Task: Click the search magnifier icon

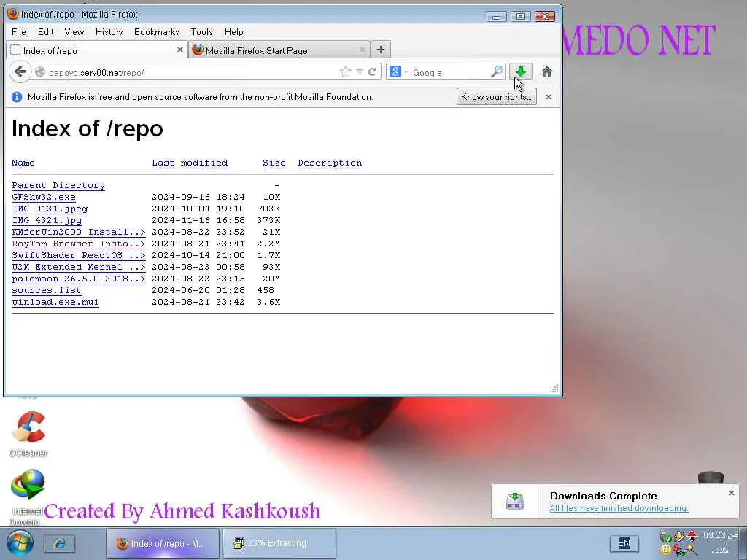Action: click(496, 72)
